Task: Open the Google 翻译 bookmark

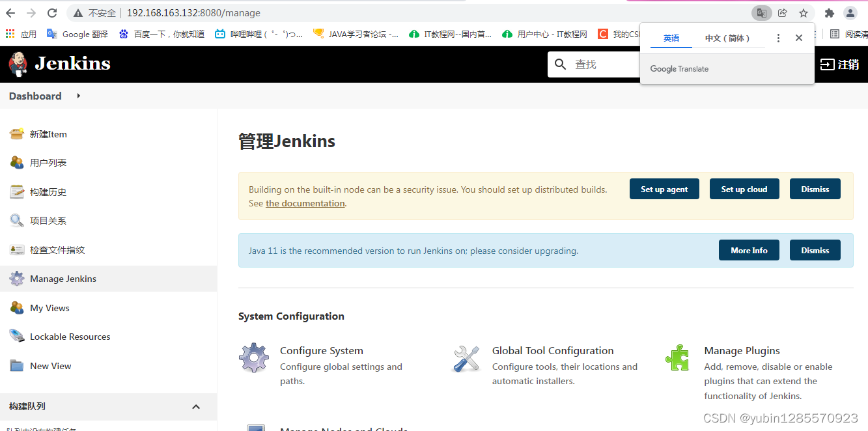Action: point(77,34)
